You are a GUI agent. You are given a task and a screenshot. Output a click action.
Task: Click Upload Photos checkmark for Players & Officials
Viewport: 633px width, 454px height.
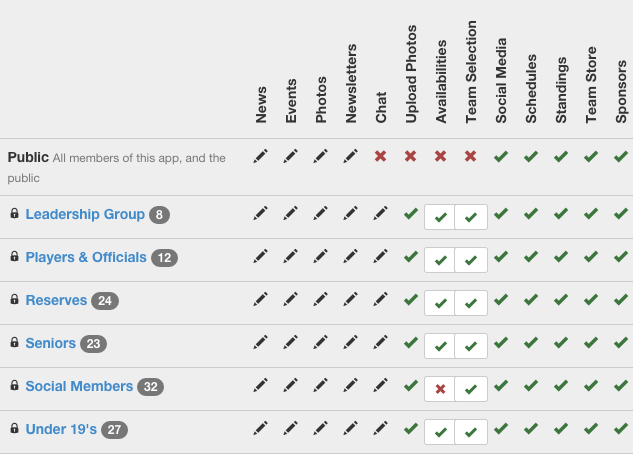point(410,256)
